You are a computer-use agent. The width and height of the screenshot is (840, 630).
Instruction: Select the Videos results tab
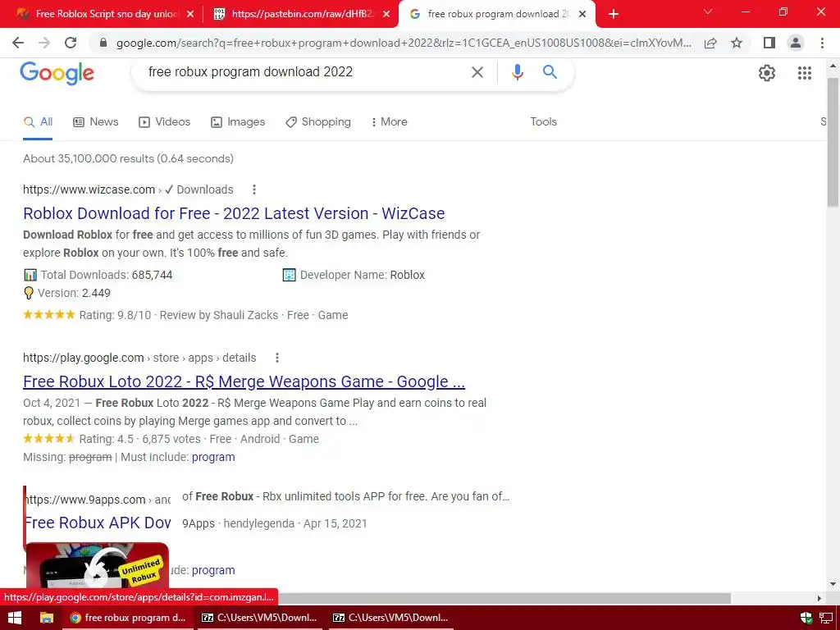[x=164, y=122]
